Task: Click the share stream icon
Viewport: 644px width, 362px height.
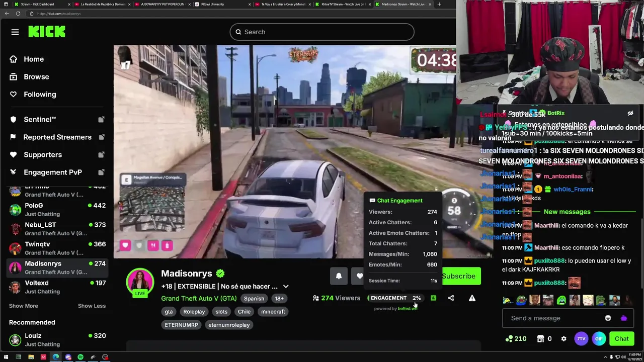Action: tap(451, 298)
